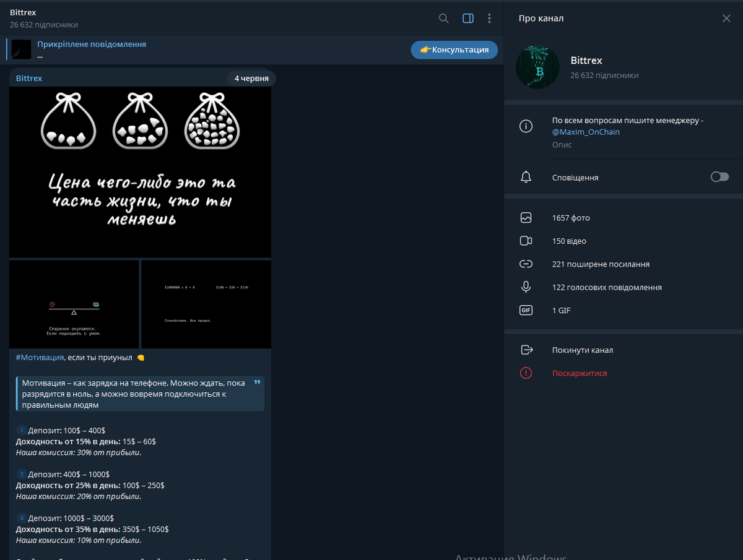Screen dimensions: 743x560
Task: Click the bell notification icon
Action: click(526, 178)
